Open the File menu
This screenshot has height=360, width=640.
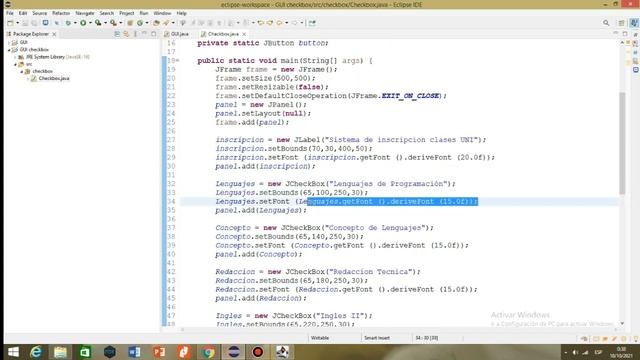click(x=9, y=13)
